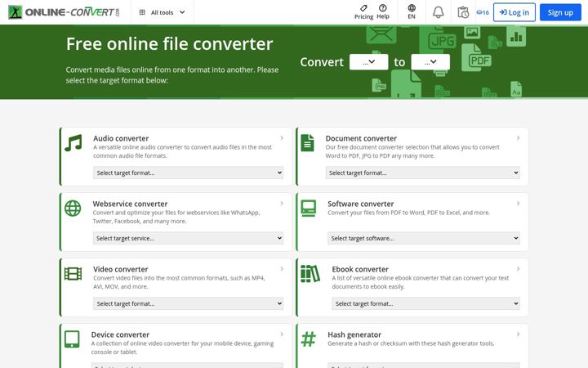Click the Ebook converter books icon
Image resolution: width=588 pixels, height=368 pixels.
click(310, 274)
